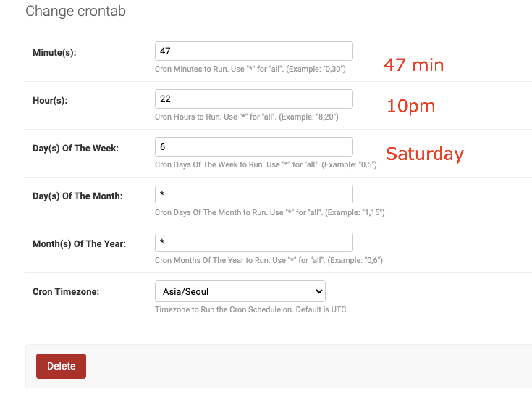Click the Minute(s) label
Screen dimensions: 532x413
click(54, 53)
